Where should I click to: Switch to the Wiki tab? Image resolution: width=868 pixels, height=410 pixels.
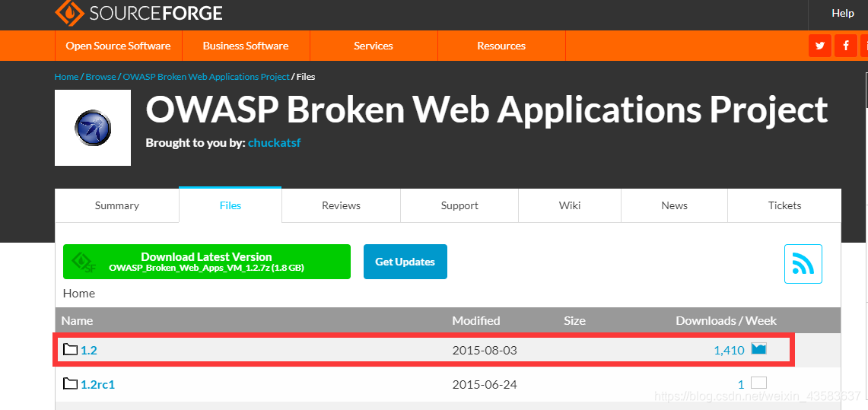point(570,205)
